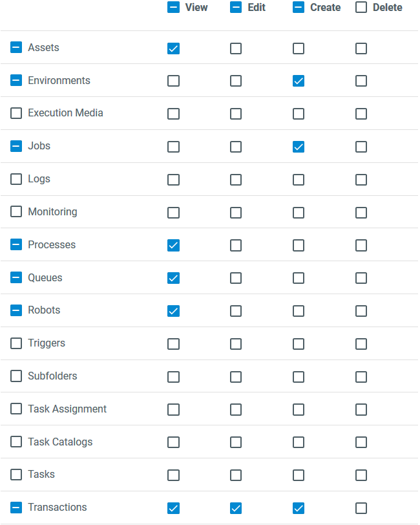Screen dimensions: 420x525
Task: Toggle the Create column header checkbox
Action: 299,8
